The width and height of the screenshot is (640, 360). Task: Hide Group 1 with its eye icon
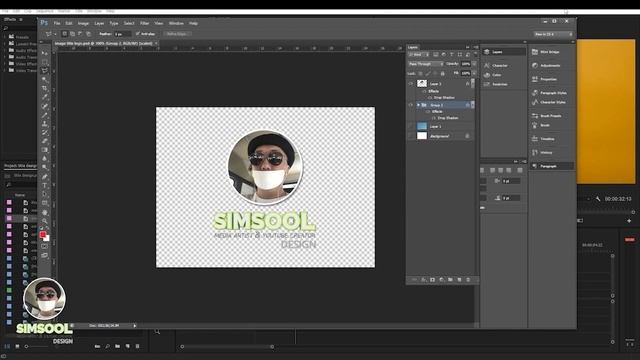[411, 105]
